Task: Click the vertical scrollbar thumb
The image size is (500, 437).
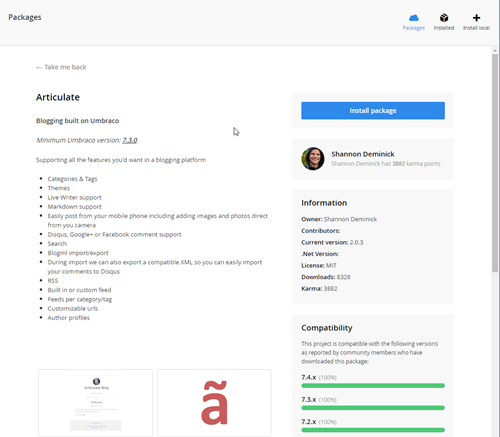Action: click(495, 163)
